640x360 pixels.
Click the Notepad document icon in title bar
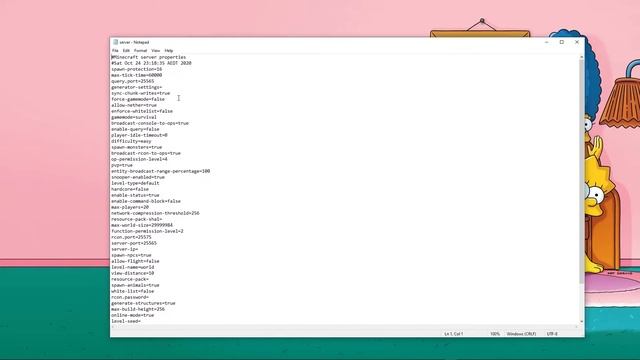pyautogui.click(x=116, y=42)
